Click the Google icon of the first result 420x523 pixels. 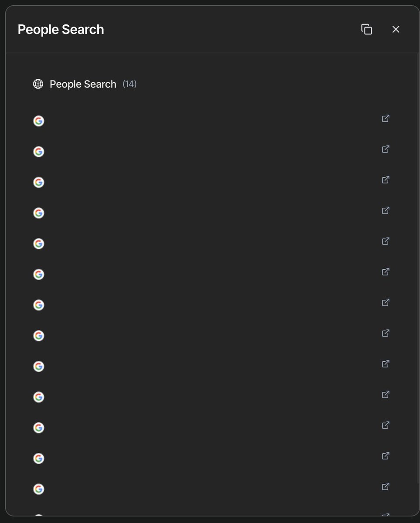click(x=39, y=121)
